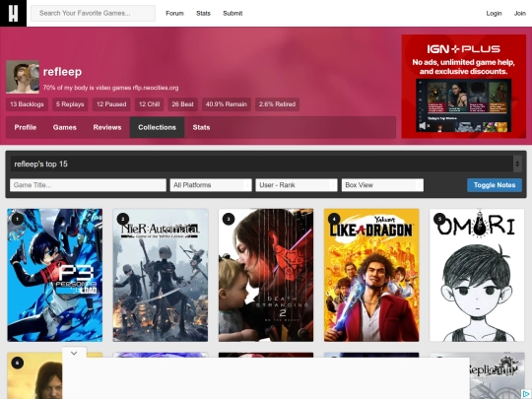This screenshot has width=532, height=399.
Task: Click the refleep profile avatar
Action: tap(23, 77)
